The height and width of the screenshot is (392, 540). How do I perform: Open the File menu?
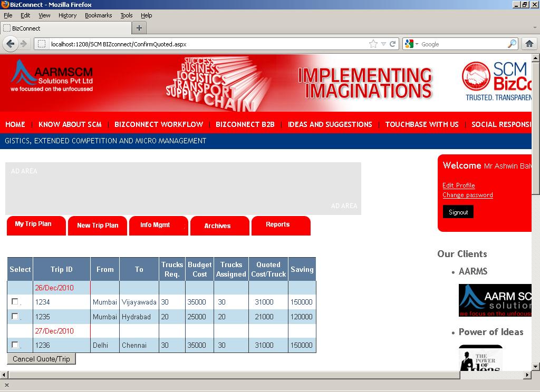[8, 15]
